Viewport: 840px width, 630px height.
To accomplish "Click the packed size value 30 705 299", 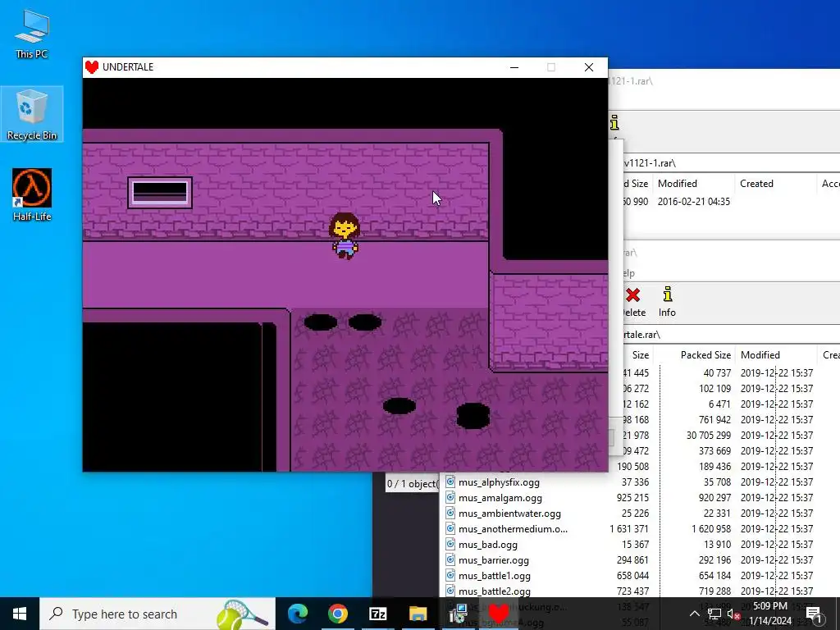I will 708,435.
